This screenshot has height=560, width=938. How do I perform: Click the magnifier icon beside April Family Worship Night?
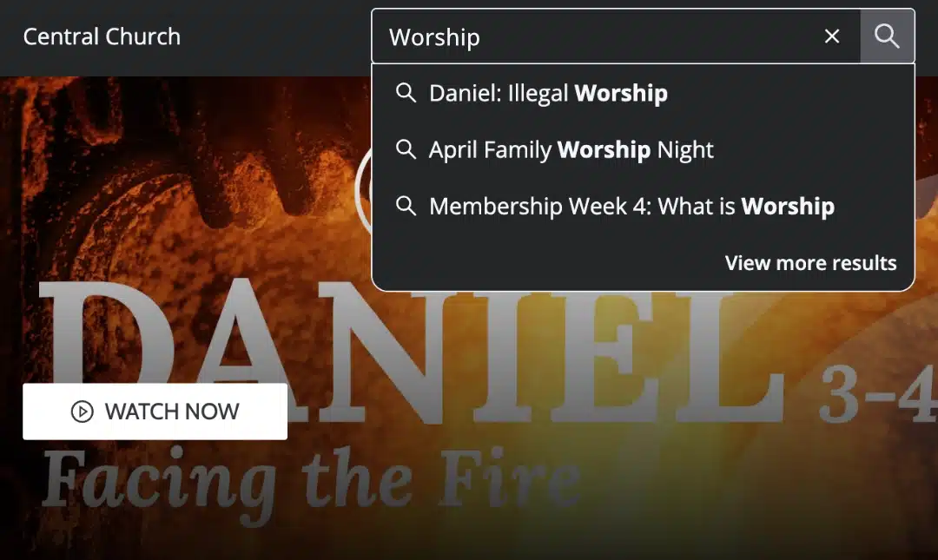406,149
